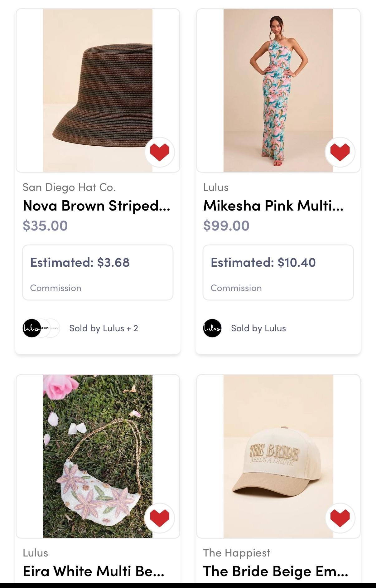
Task: Open Eira White Multi Be... product title
Action: coord(94,571)
